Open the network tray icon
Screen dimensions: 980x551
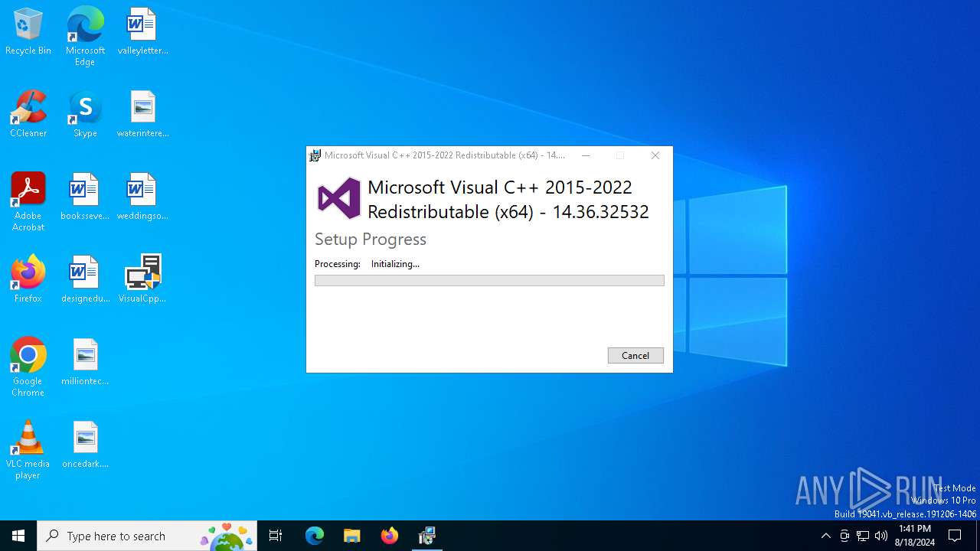pos(863,536)
